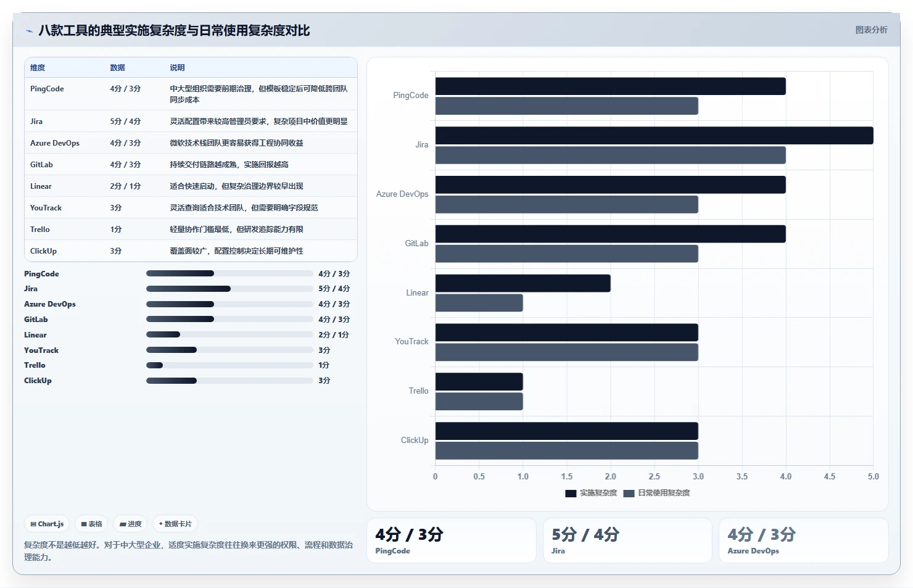The image size is (913, 588).
Task: Click the PingCode progress bar
Action: 229,273
